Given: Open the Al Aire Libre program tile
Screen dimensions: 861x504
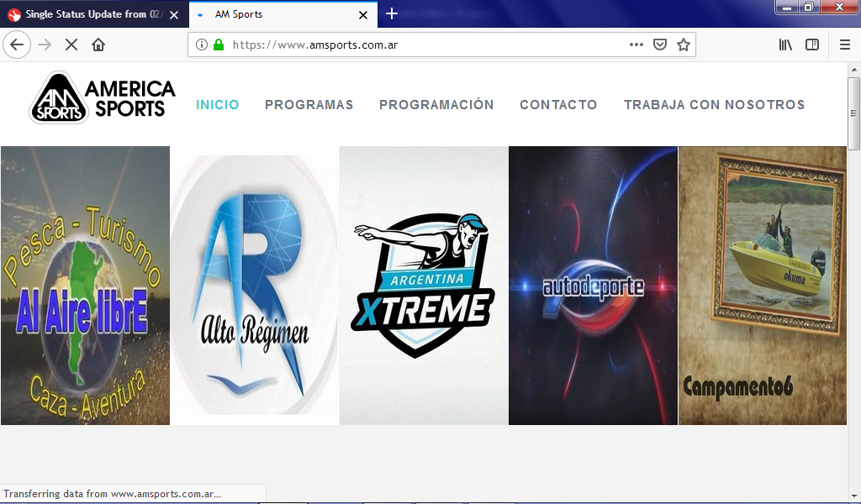Looking at the screenshot, I should click(85, 285).
